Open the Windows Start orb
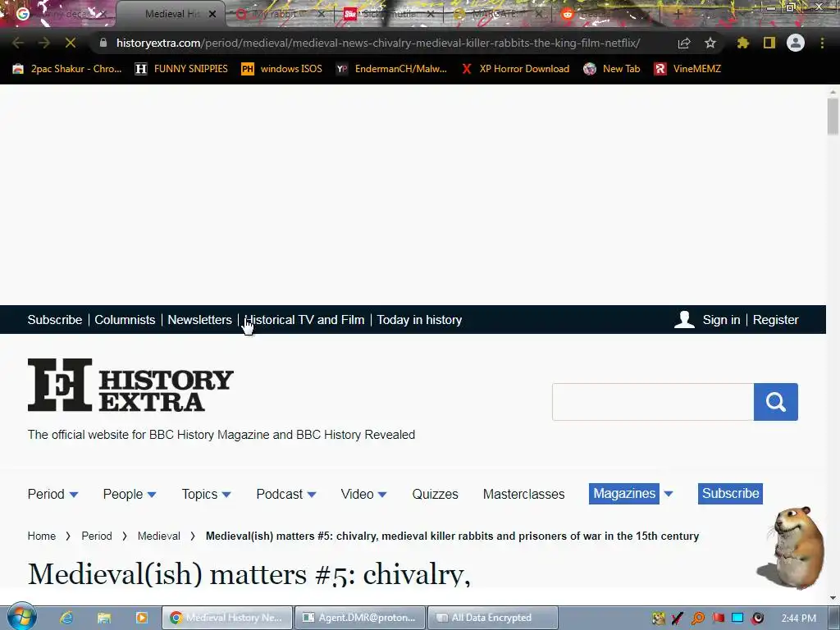840x630 pixels. [22, 617]
